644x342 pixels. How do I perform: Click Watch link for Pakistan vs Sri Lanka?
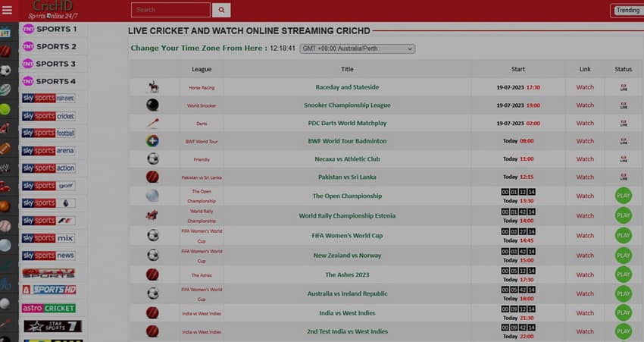pos(585,177)
